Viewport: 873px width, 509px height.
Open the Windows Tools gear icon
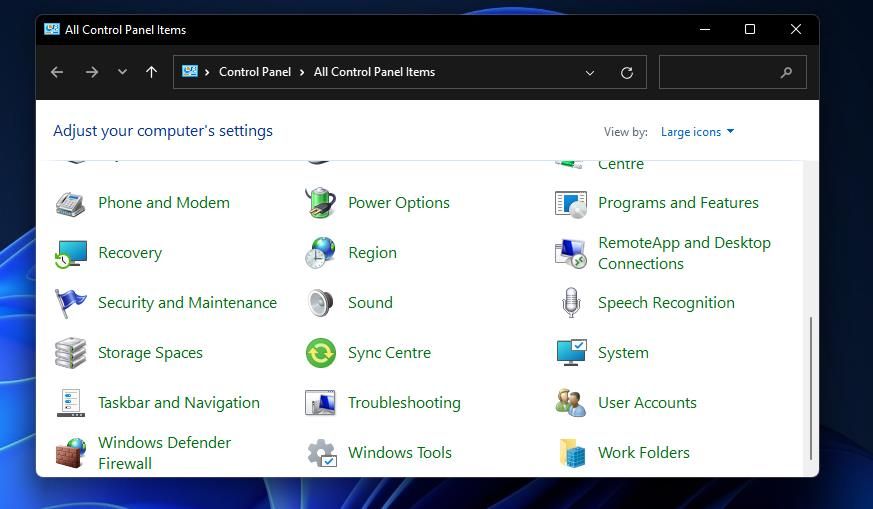click(x=320, y=453)
